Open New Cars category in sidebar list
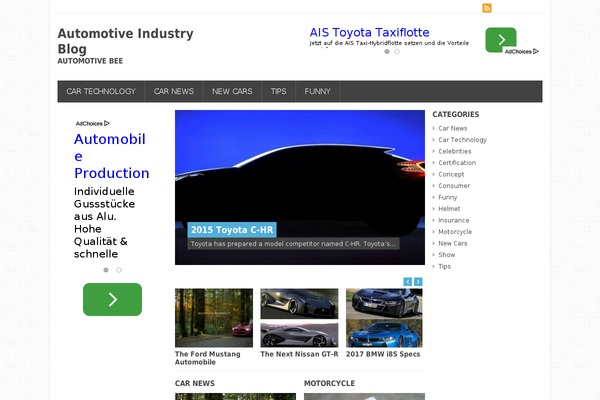The image size is (600, 400). [452, 243]
